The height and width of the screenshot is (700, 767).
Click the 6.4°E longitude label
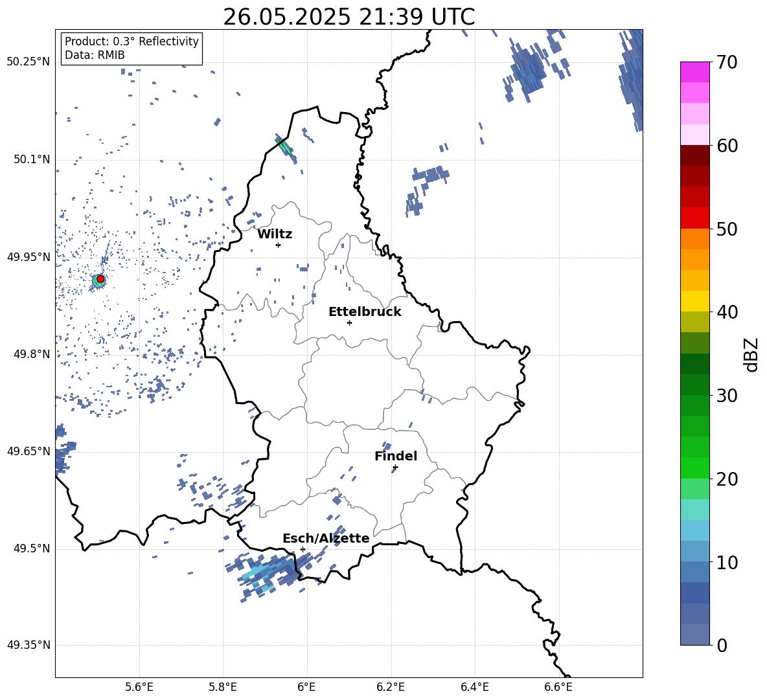click(474, 687)
